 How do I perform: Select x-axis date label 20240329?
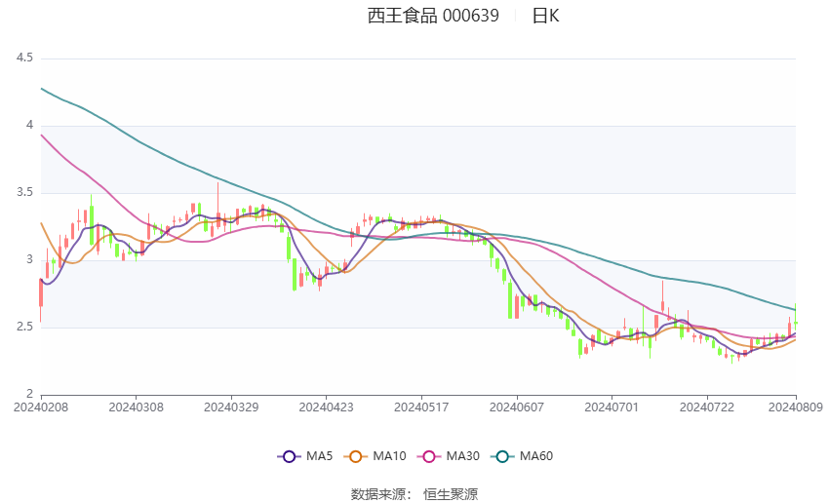point(231,407)
